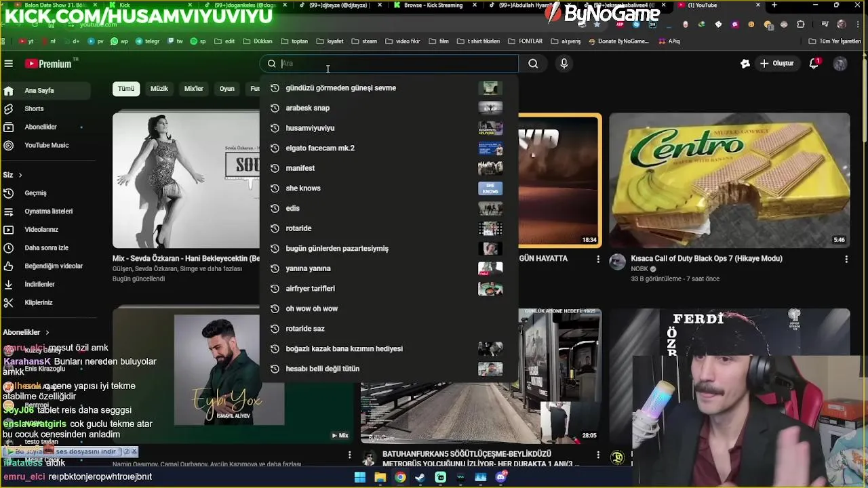Choose the 'rotaride' search history entry
Screen dimensions: 868x488
point(388,228)
